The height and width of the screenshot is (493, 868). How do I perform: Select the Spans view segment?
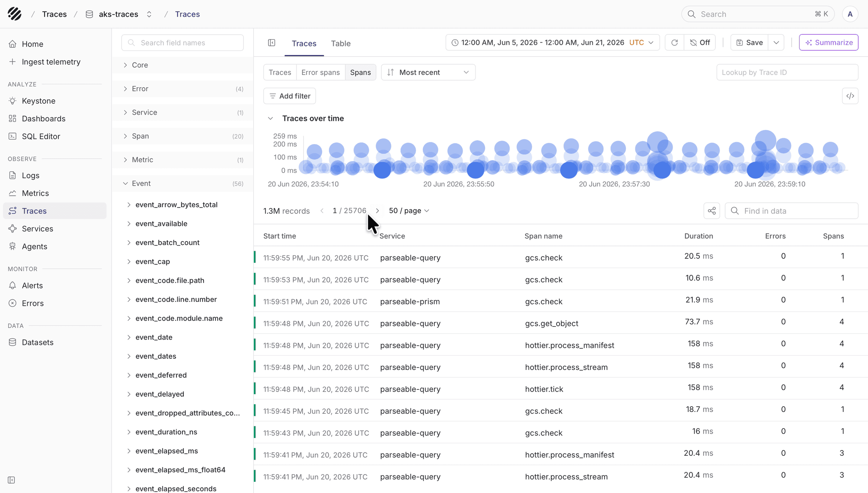click(360, 72)
